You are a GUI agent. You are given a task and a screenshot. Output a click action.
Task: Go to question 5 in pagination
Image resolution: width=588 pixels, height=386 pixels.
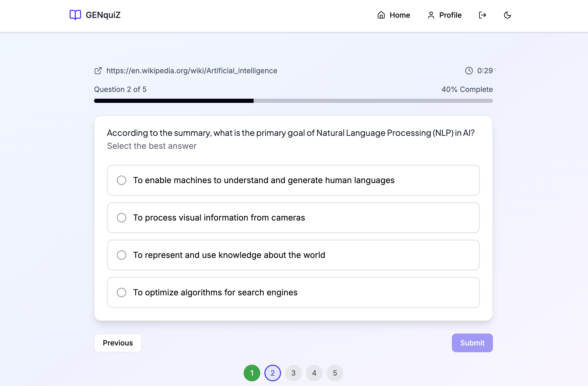click(335, 373)
